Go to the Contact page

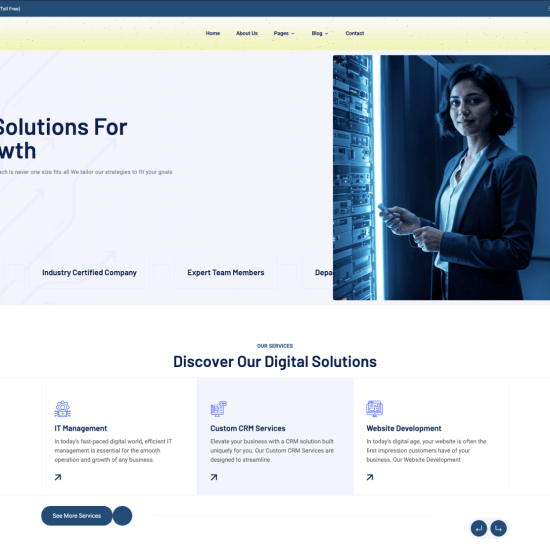point(355,33)
